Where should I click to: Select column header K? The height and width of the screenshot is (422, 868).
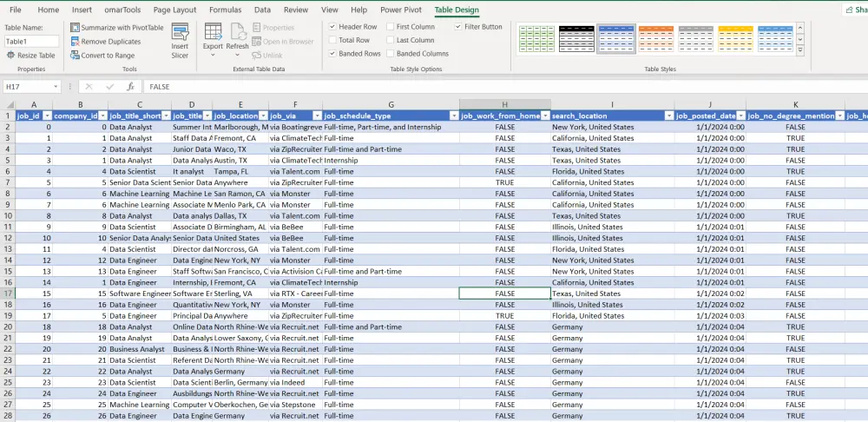coord(795,105)
